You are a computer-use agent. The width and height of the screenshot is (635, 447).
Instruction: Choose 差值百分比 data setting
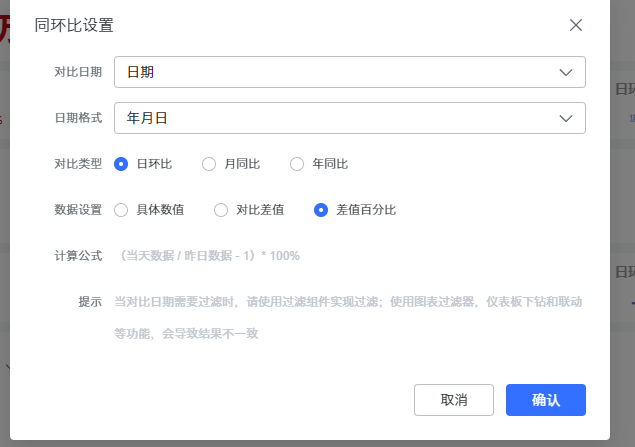pos(321,210)
